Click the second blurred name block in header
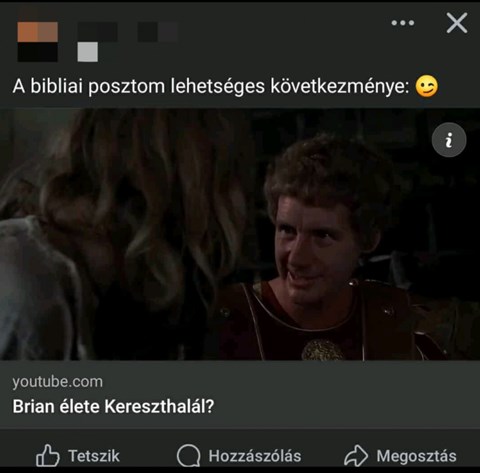The height and width of the screenshot is (473, 480). [x=158, y=32]
